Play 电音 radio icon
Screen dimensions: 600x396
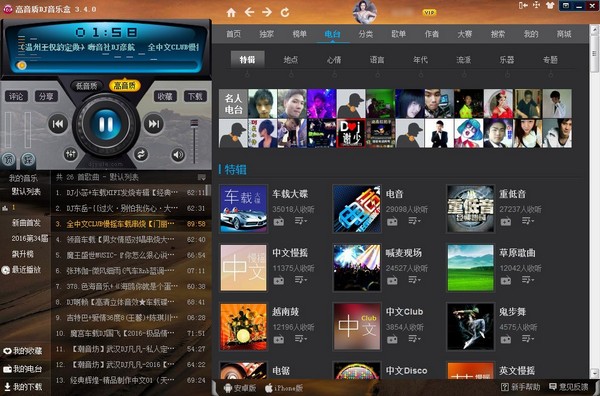click(392, 222)
